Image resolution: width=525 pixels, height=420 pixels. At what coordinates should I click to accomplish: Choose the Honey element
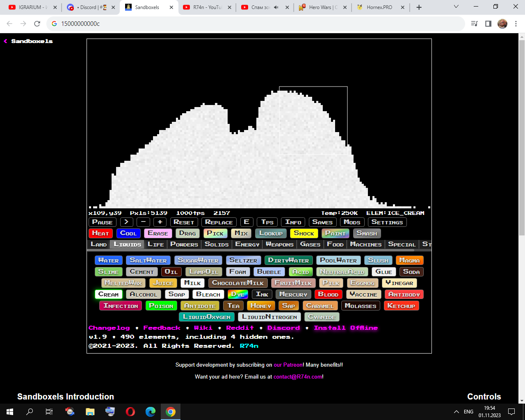[x=261, y=306]
